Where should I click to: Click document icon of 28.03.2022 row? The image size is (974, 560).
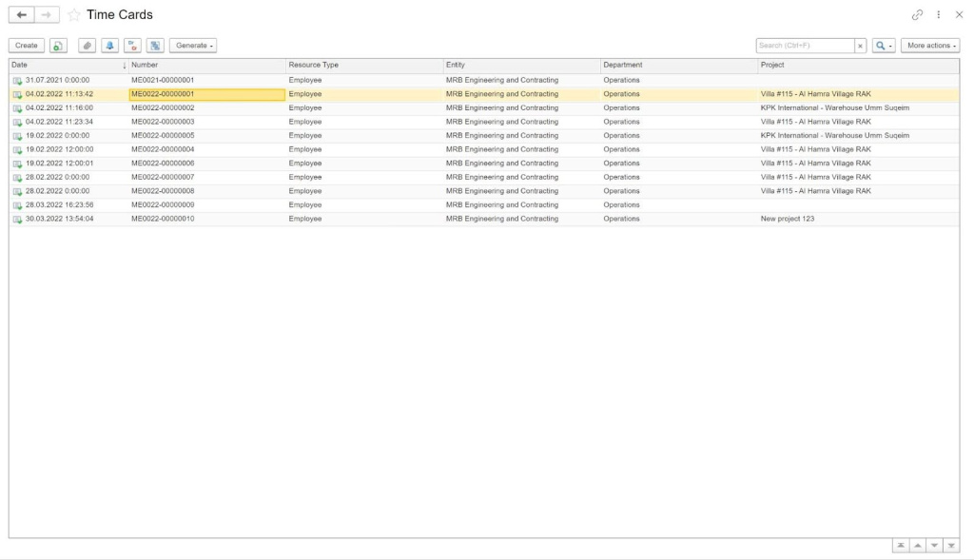pyautogui.click(x=17, y=205)
